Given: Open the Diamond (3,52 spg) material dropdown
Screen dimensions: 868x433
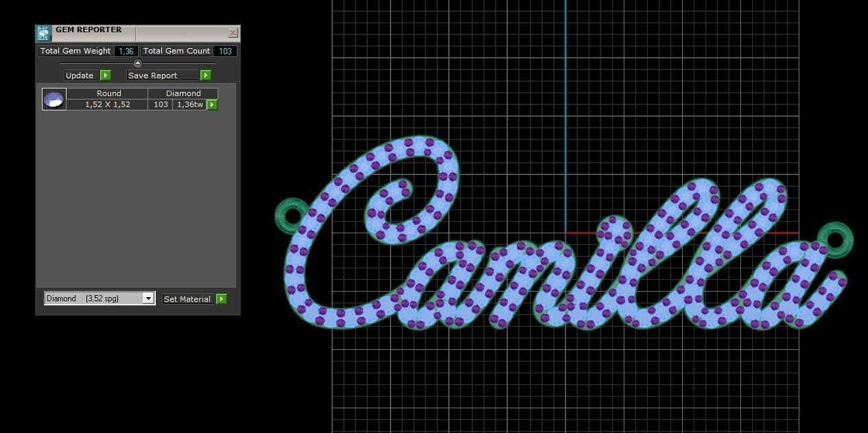Looking at the screenshot, I should (x=99, y=299).
